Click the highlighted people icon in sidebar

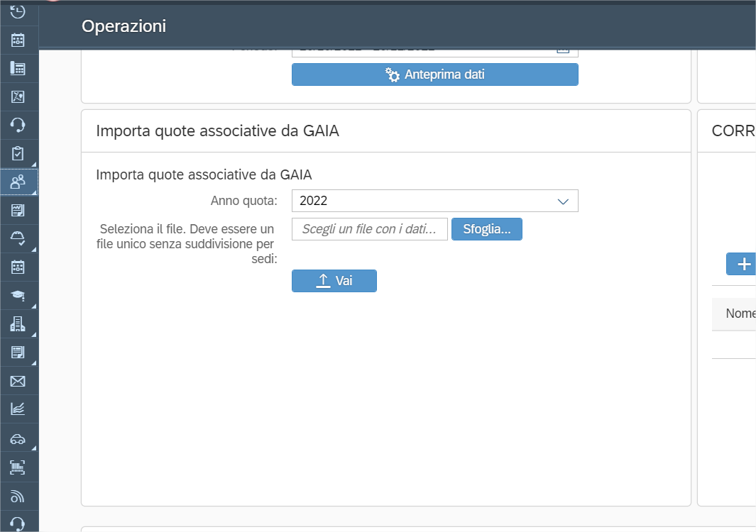[18, 182]
